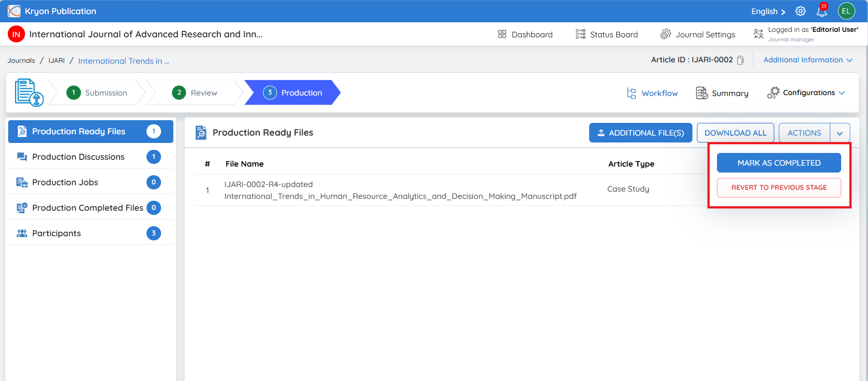Click the Summary document icon

point(702,93)
